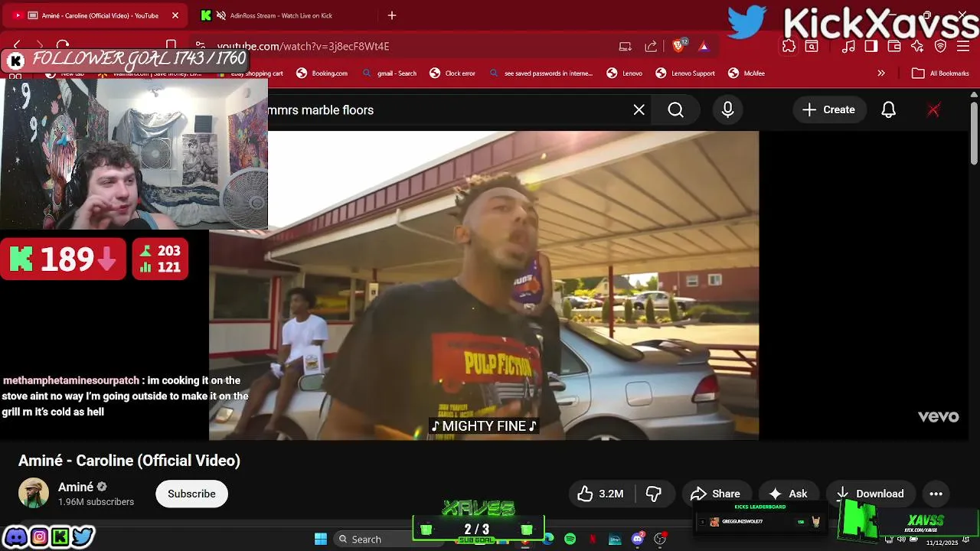The image size is (980, 551).
Task: Expand the bookmarks bar overflow chevron
Action: 881,73
